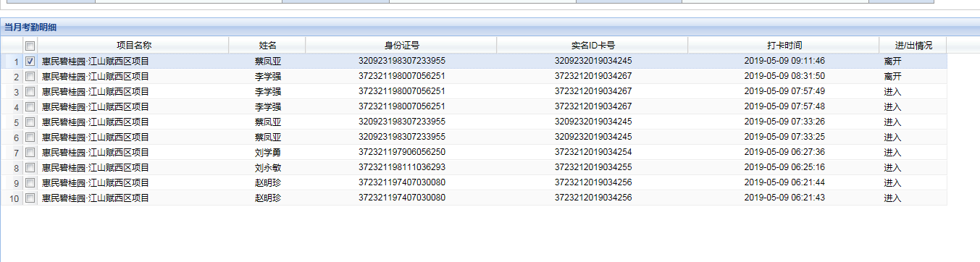Click punch time 2019-05-09 07:57:48
980x262 pixels.
click(x=784, y=107)
